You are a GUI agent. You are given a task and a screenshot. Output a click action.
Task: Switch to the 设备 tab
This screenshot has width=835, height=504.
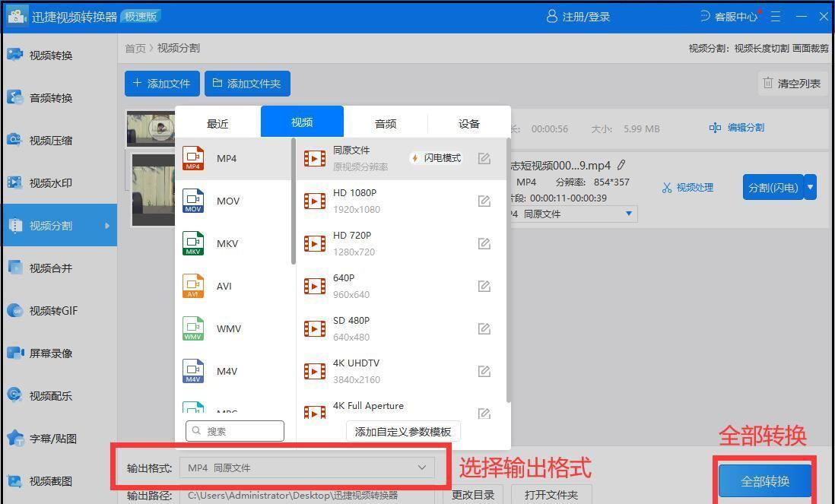469,123
